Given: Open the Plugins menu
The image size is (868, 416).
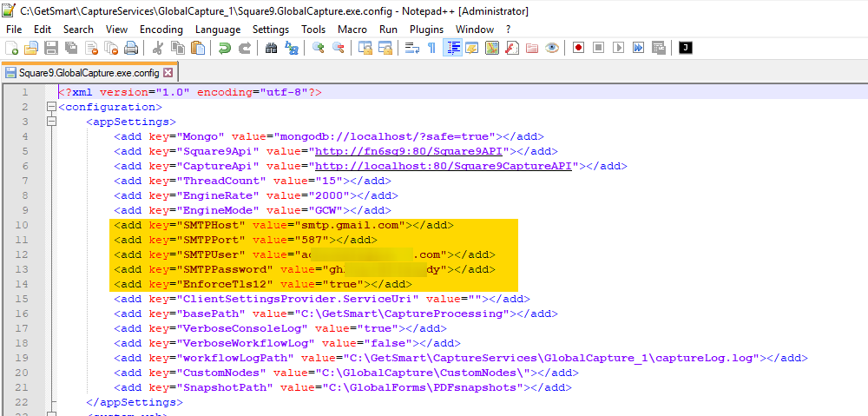Looking at the screenshot, I should [x=426, y=30].
